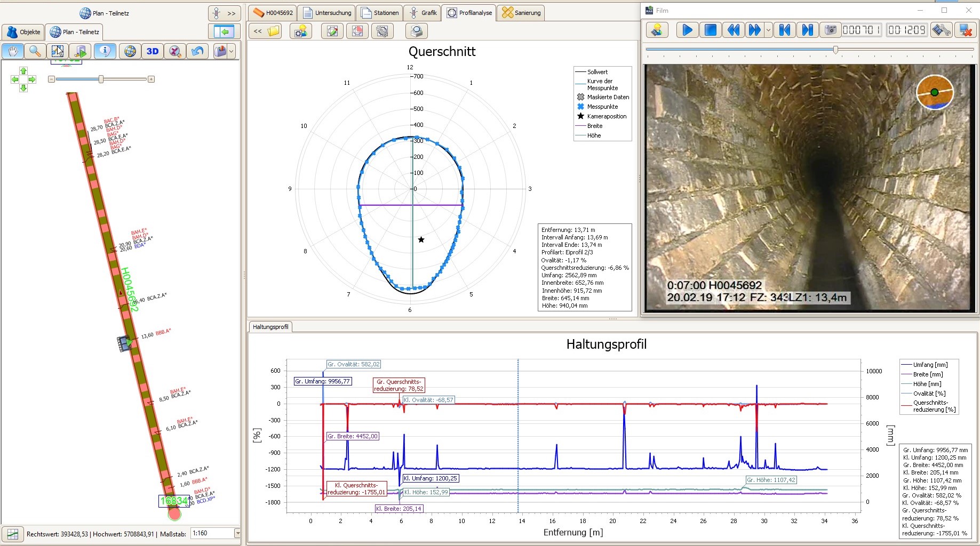Activate the Zoom magnifier tool

(35, 51)
